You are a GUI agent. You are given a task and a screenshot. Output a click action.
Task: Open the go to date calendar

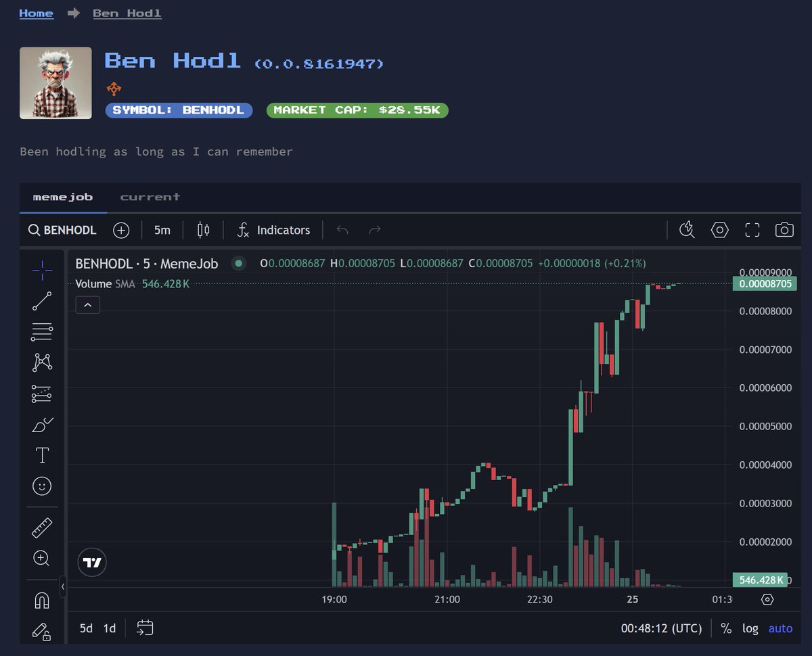pos(145,628)
